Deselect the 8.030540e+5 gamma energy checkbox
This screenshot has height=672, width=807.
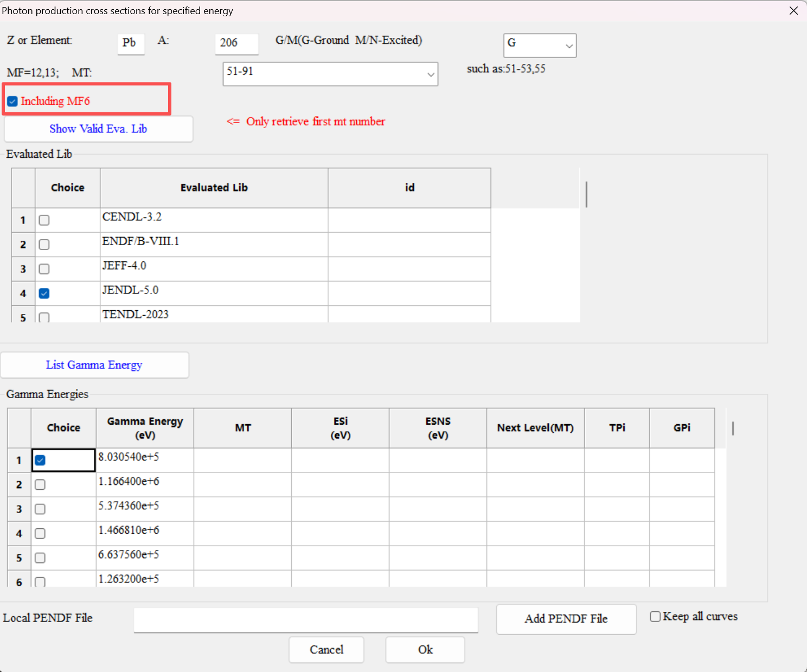point(40,460)
